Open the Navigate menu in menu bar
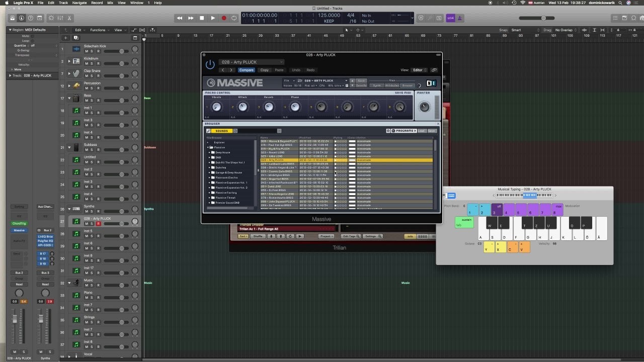 [79, 3]
